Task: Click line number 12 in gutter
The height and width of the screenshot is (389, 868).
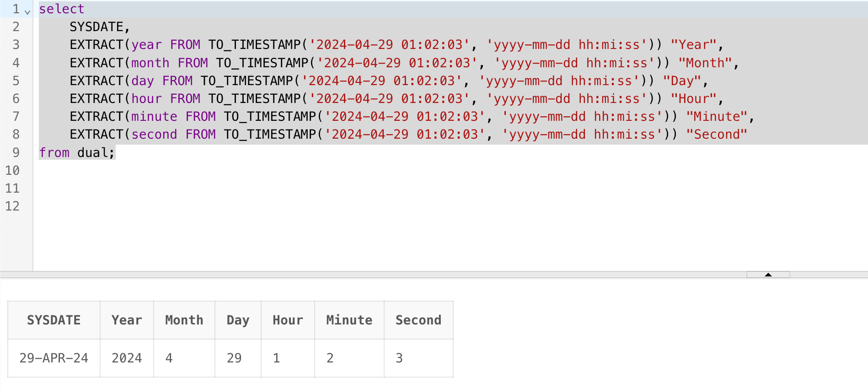Action: tap(12, 206)
